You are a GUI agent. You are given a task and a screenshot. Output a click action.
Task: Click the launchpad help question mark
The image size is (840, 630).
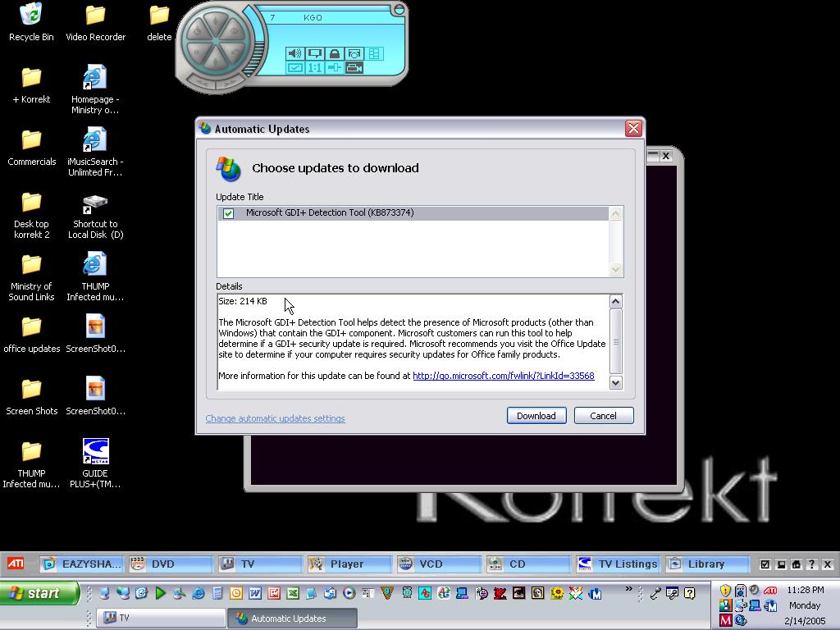[x=811, y=564]
